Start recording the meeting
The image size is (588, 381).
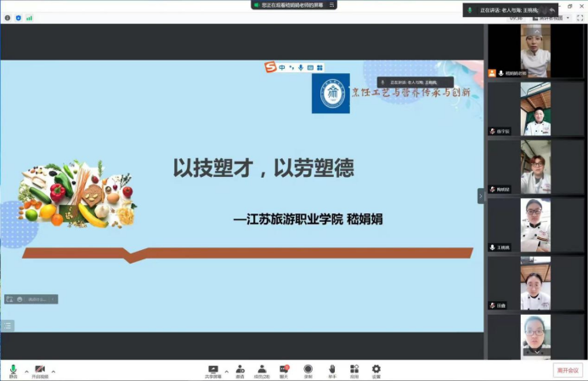[308, 372]
